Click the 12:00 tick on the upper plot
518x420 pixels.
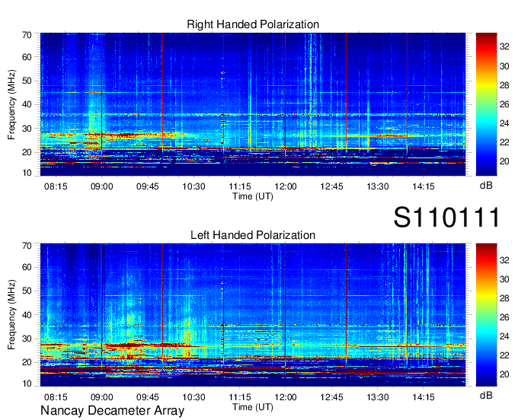coord(286,186)
